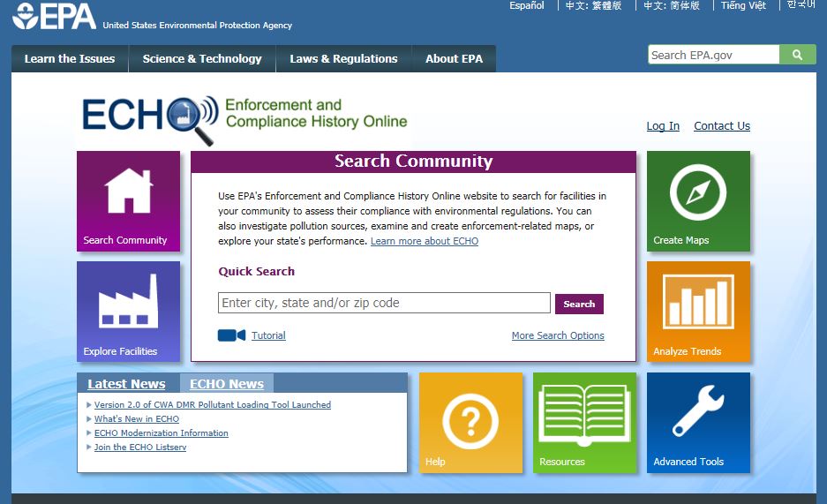Screen dimensions: 827x504
Task: Open the Help question mark tile
Action: pos(470,422)
